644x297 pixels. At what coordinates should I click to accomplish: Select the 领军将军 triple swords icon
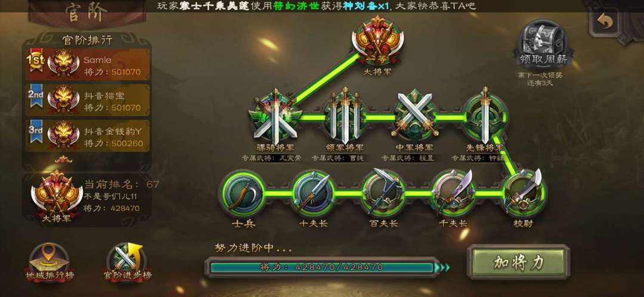[x=345, y=116]
